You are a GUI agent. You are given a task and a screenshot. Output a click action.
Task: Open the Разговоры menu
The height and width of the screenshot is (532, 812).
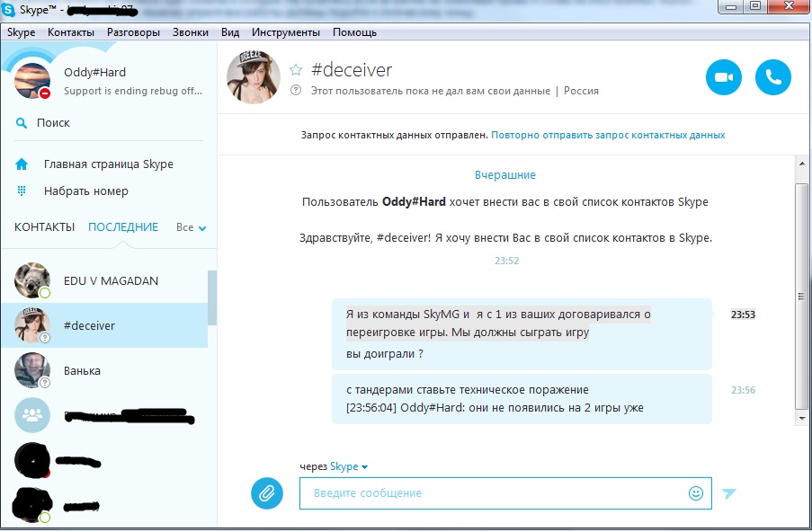[x=133, y=32]
